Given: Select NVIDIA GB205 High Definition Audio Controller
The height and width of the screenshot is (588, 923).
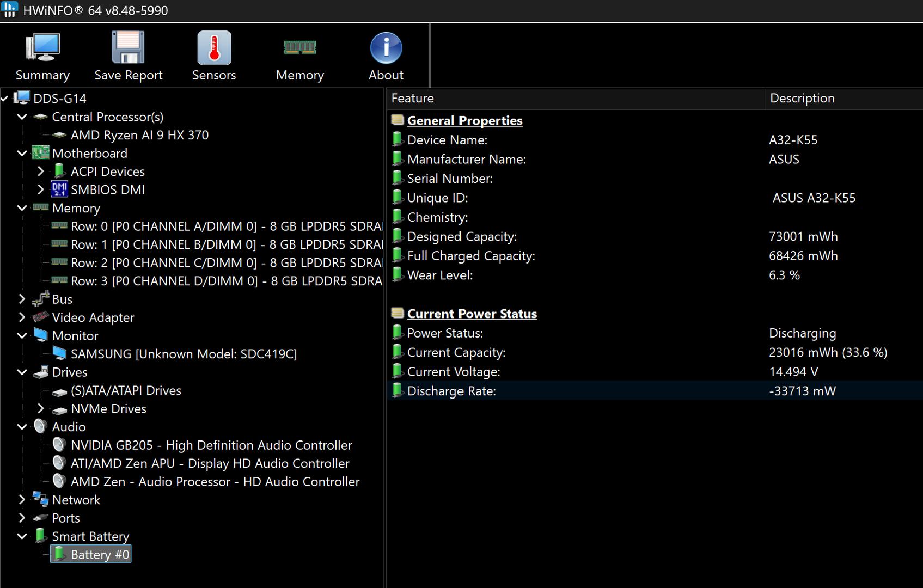Looking at the screenshot, I should tap(211, 445).
